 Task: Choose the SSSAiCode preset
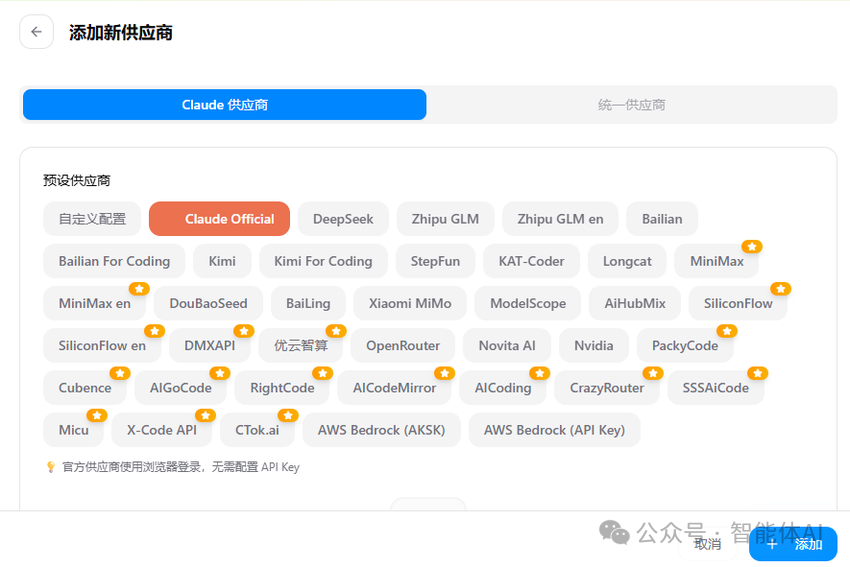coord(716,388)
